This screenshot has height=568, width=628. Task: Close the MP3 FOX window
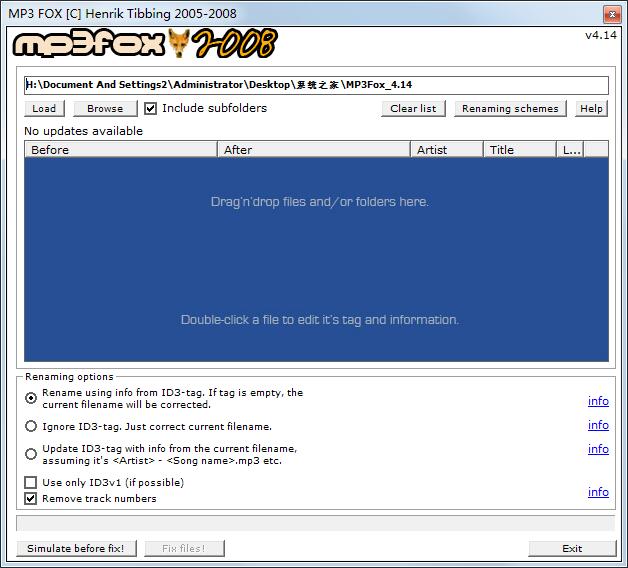point(610,14)
